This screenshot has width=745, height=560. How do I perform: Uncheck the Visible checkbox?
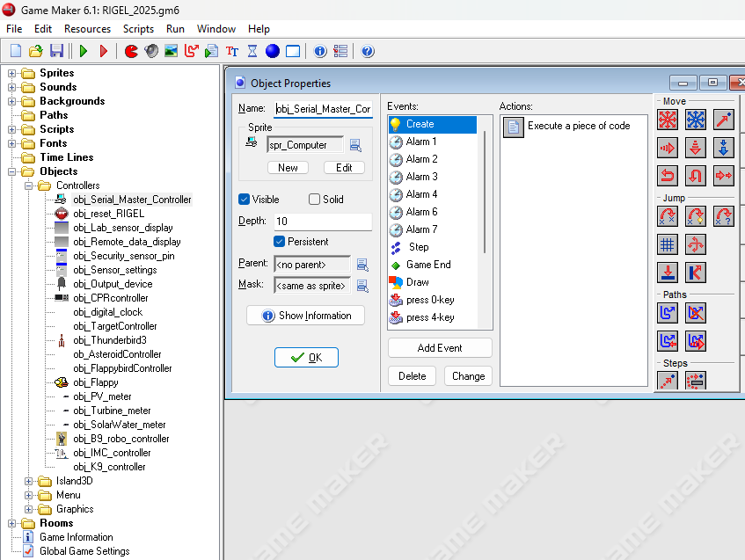tap(245, 200)
